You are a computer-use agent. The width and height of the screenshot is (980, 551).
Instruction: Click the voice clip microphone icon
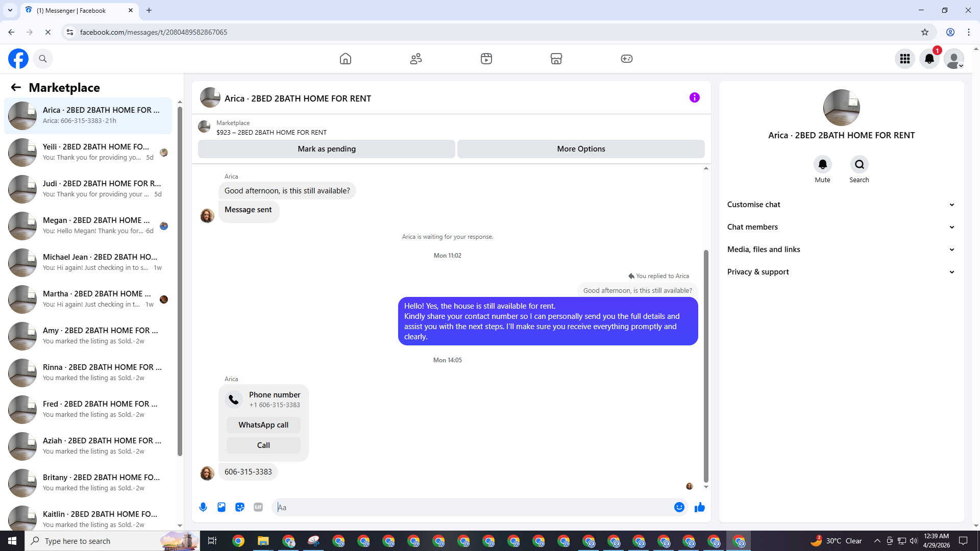[203, 507]
